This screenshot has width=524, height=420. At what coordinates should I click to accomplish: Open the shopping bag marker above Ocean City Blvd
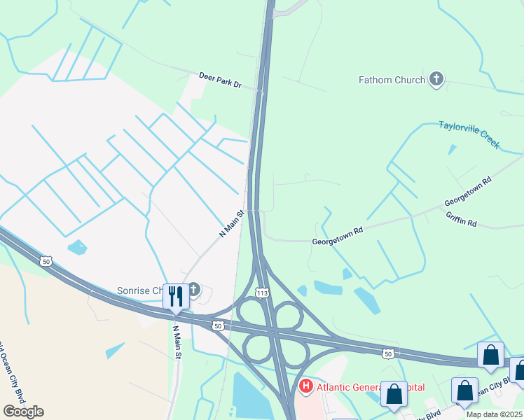pyautogui.click(x=464, y=391)
